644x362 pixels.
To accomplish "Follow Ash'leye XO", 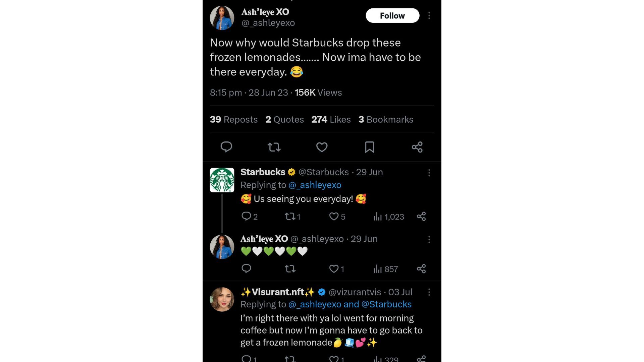I will click(x=392, y=15).
